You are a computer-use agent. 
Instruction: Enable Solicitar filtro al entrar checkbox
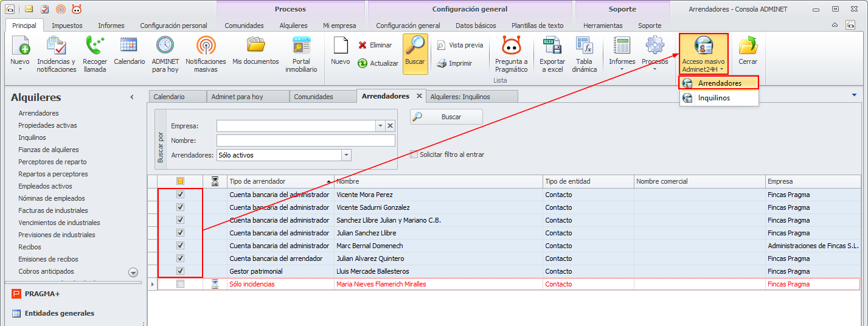point(414,154)
